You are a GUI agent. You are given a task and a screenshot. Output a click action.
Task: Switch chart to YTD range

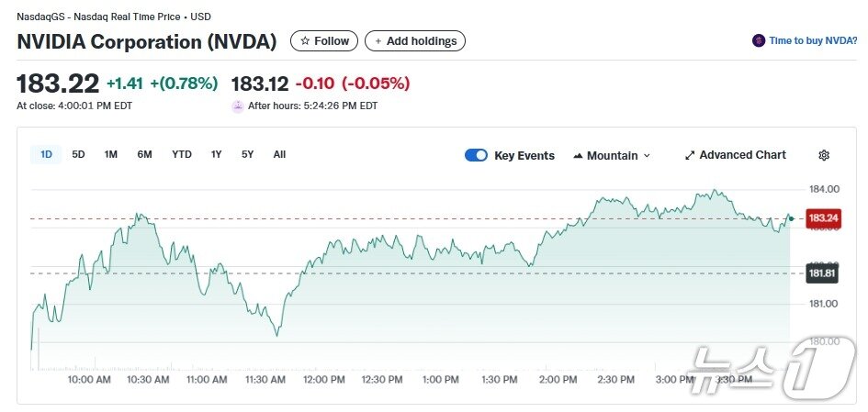pos(182,154)
